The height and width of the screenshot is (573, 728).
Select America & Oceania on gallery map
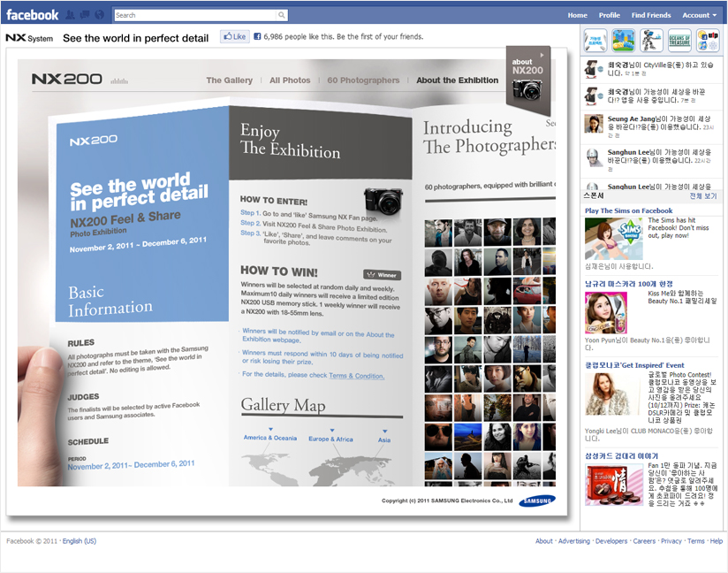coord(270,438)
